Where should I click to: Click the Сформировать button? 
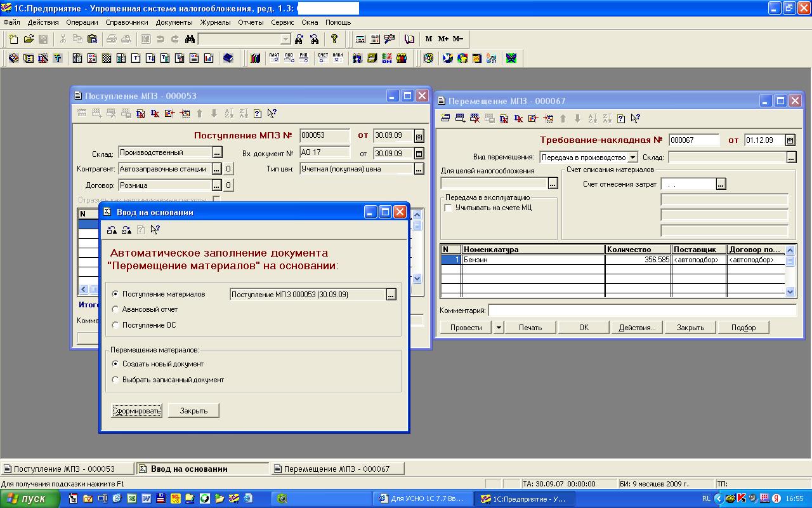pyautogui.click(x=136, y=411)
